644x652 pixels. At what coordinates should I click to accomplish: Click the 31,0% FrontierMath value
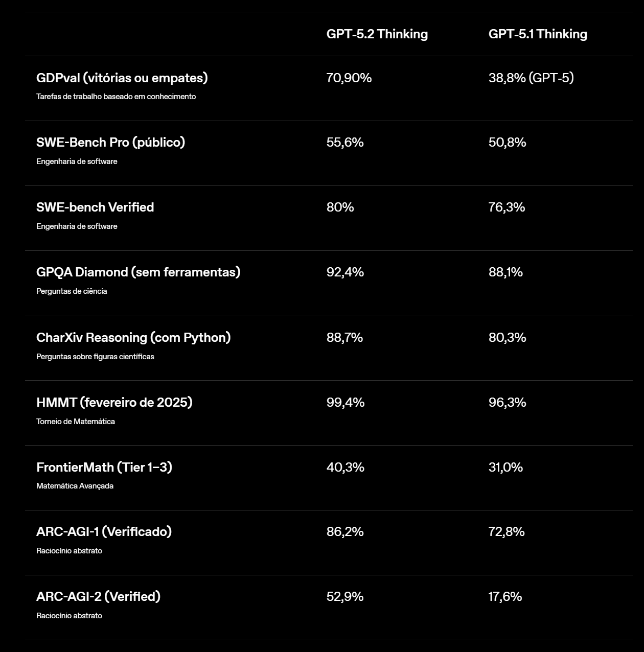[505, 467]
